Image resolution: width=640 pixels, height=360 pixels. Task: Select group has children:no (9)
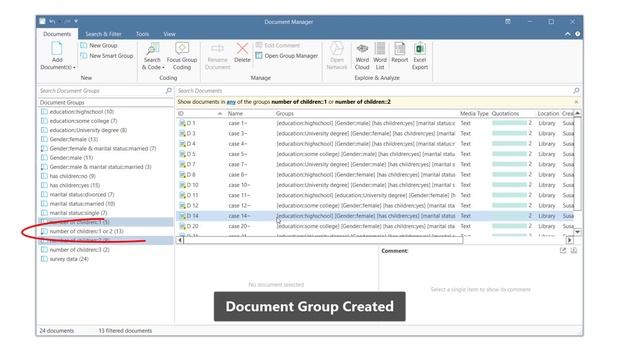[72, 176]
